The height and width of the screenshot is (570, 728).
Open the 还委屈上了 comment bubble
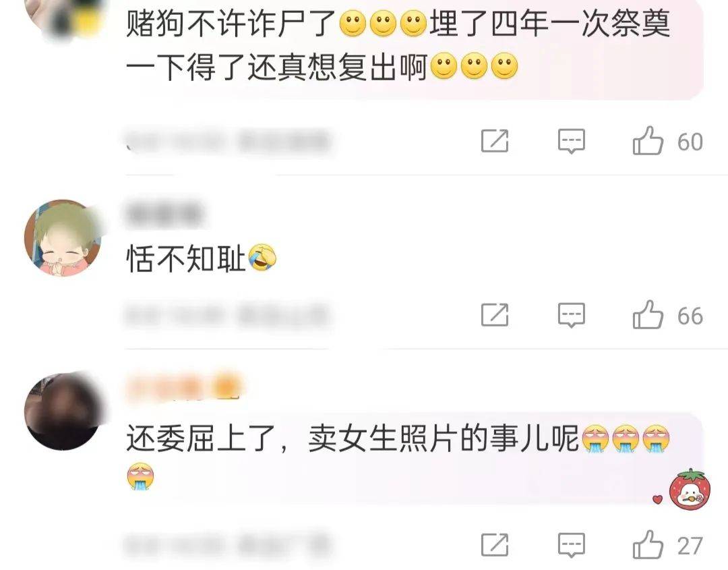coord(414,457)
